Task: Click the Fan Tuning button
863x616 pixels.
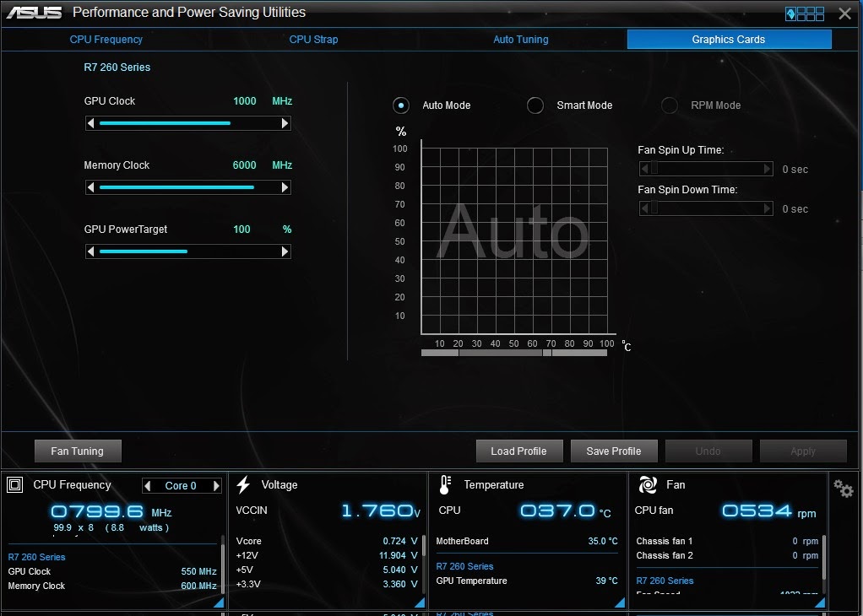Action: 78,451
